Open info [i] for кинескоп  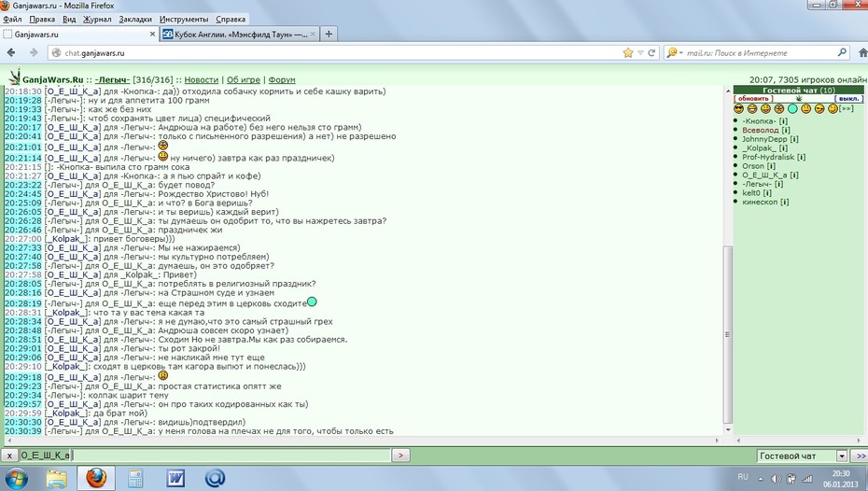784,202
